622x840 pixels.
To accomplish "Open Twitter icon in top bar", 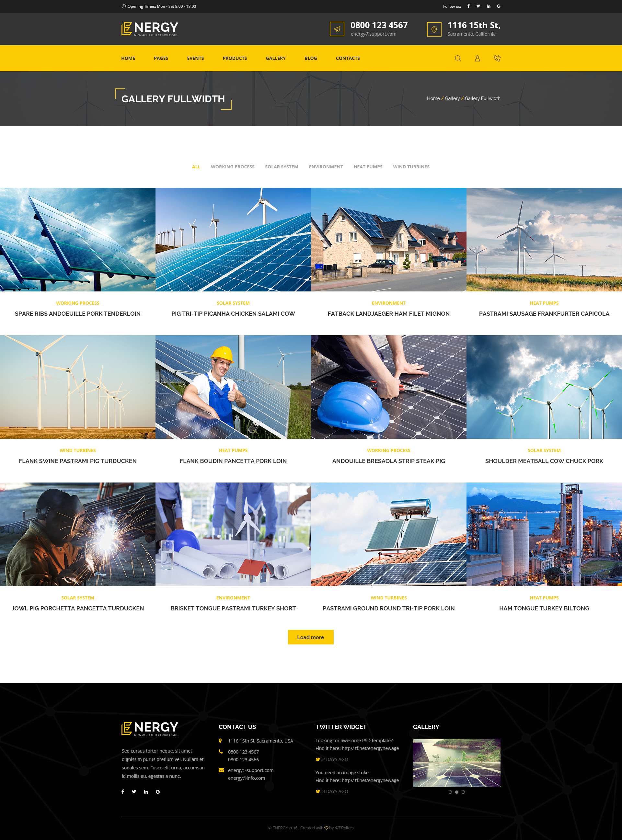I will point(478,6).
